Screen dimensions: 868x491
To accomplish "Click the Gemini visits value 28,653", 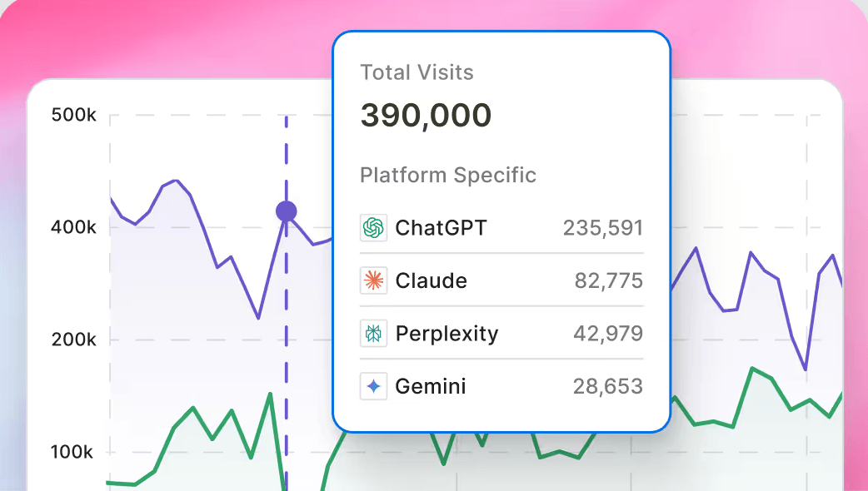I will [x=607, y=387].
